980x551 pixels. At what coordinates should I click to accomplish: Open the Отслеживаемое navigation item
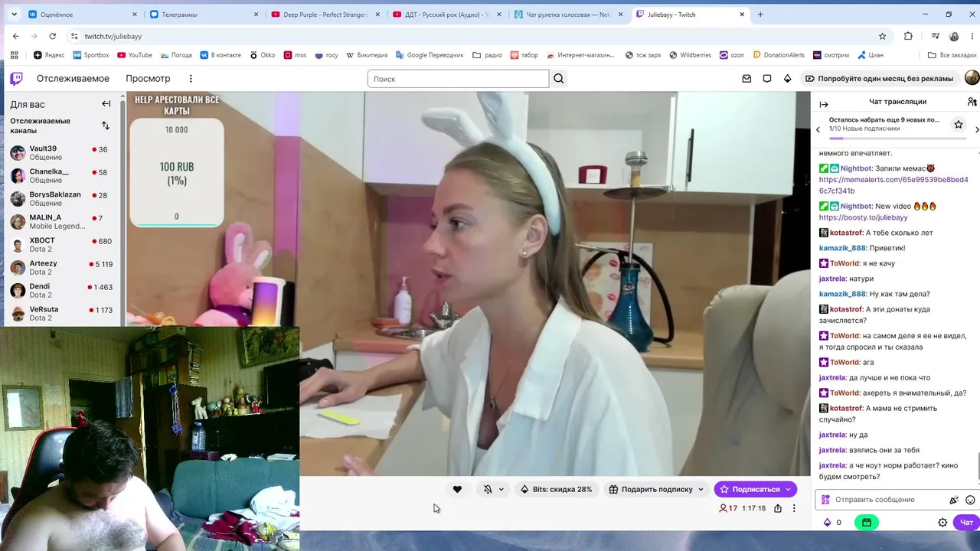coord(73,79)
